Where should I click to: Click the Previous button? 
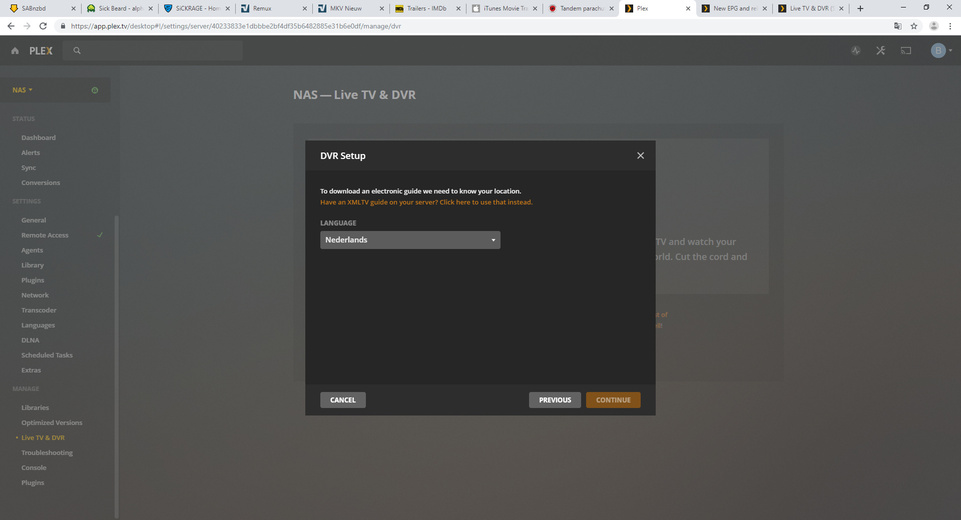(555, 400)
